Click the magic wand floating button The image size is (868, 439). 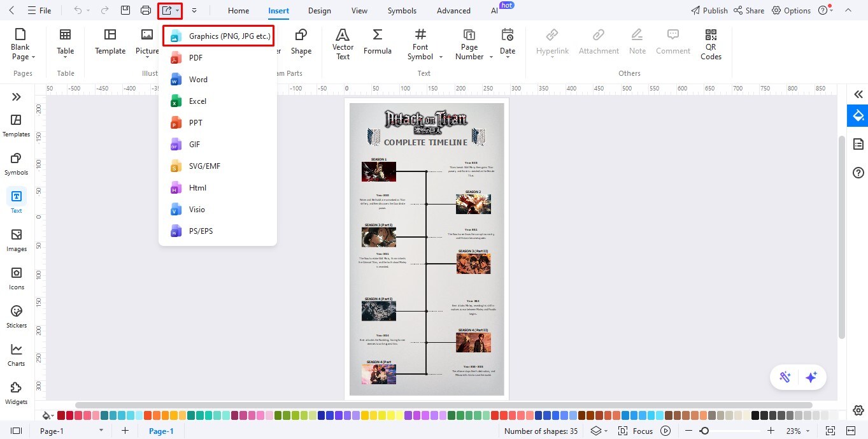(x=785, y=377)
